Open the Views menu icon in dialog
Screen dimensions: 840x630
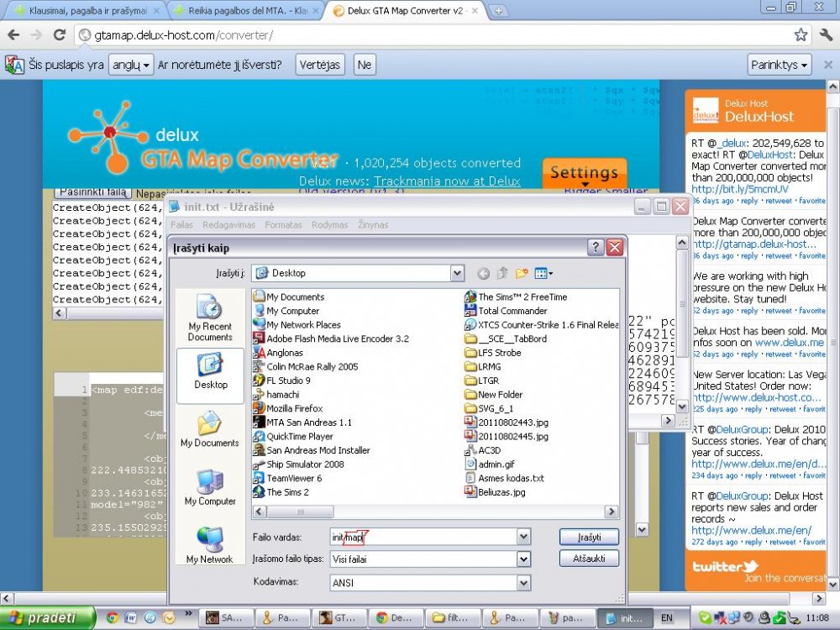[543, 273]
